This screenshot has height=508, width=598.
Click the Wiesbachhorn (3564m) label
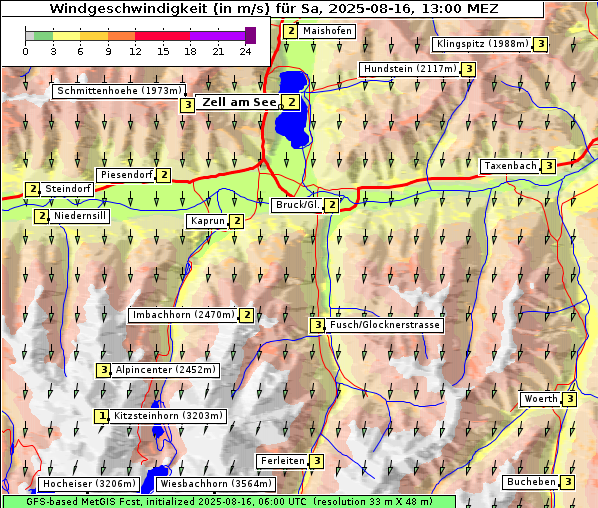click(215, 484)
